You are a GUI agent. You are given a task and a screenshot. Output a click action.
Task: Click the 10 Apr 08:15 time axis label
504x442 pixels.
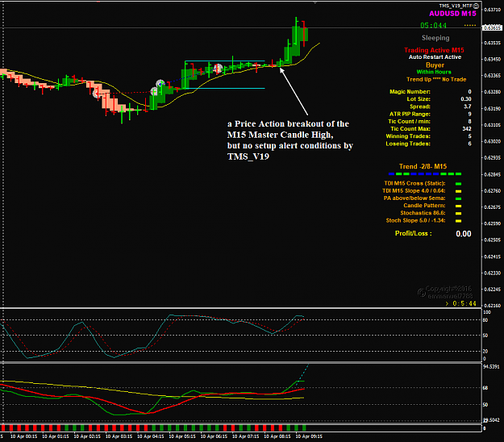pos(277,436)
